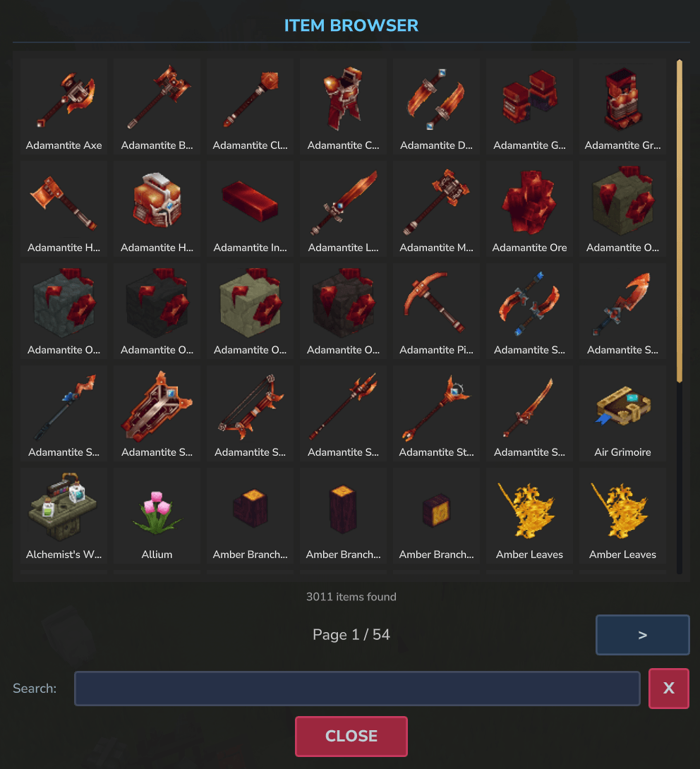Viewport: 700px width, 769px height.
Task: Go to the next page of items
Action: click(x=643, y=635)
